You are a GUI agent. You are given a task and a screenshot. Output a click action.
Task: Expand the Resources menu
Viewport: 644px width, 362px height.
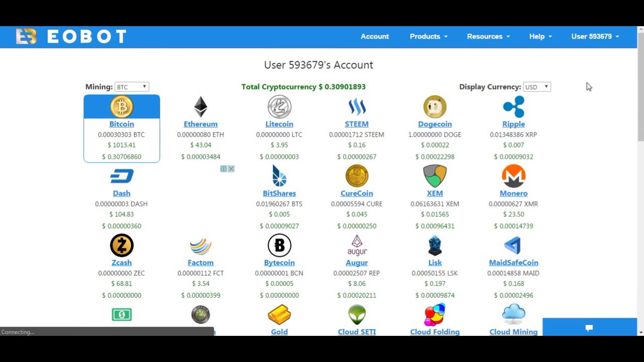[489, 36]
